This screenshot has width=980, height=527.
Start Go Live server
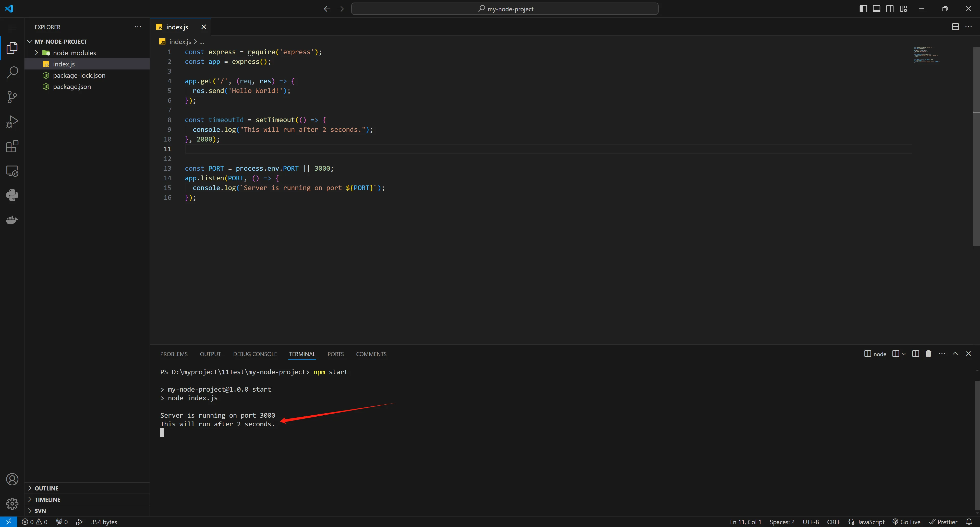(906, 522)
